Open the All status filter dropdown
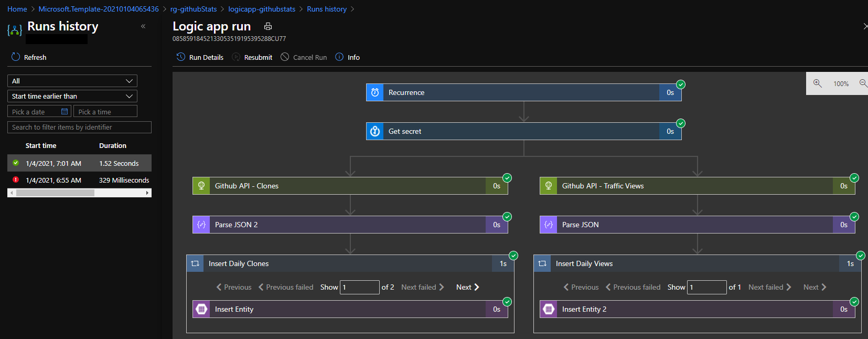Viewport: 868px width, 339px height. pos(72,81)
